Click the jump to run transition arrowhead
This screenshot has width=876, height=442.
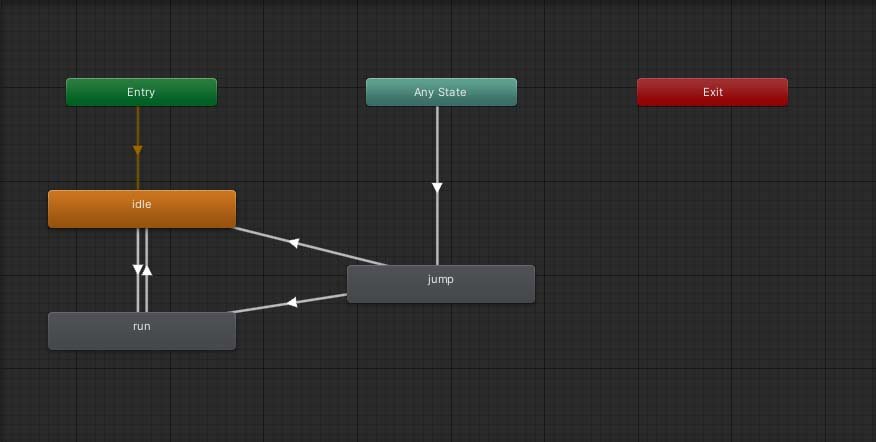292,302
